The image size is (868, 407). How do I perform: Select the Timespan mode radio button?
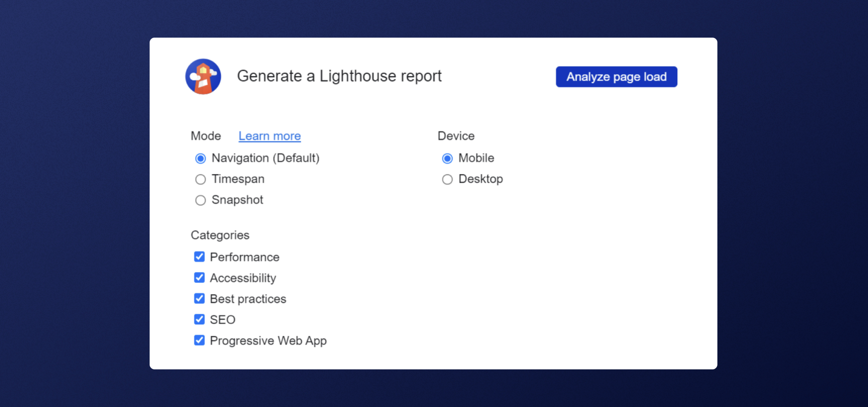200,179
